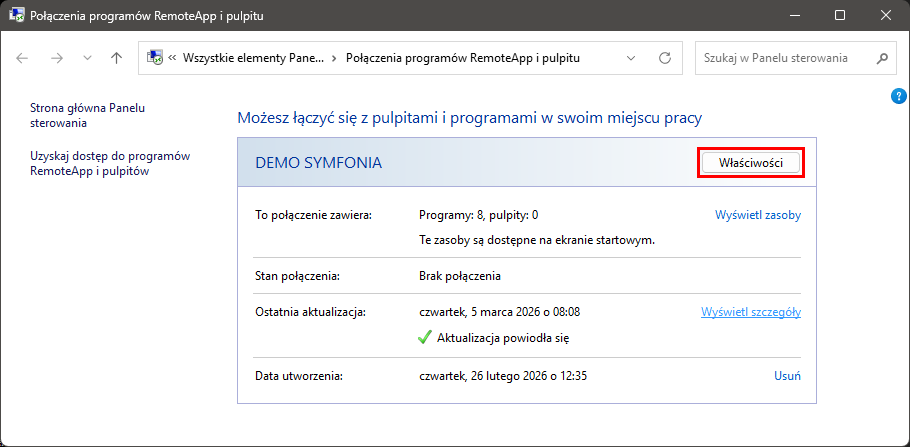Click the Stan połączenia label
This screenshot has height=447, width=910.
click(297, 276)
